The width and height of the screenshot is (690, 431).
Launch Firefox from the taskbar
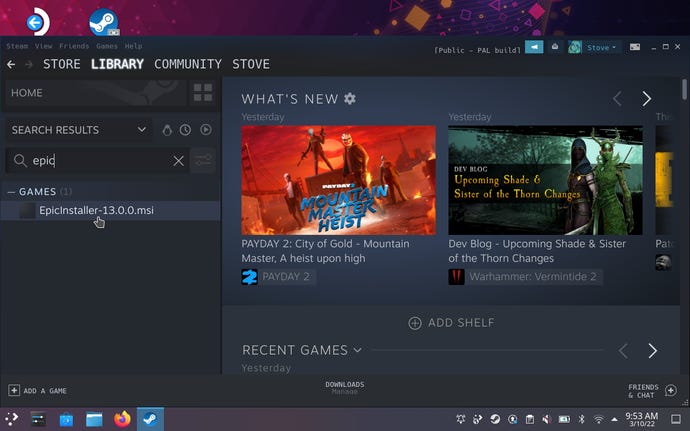pyautogui.click(x=122, y=419)
